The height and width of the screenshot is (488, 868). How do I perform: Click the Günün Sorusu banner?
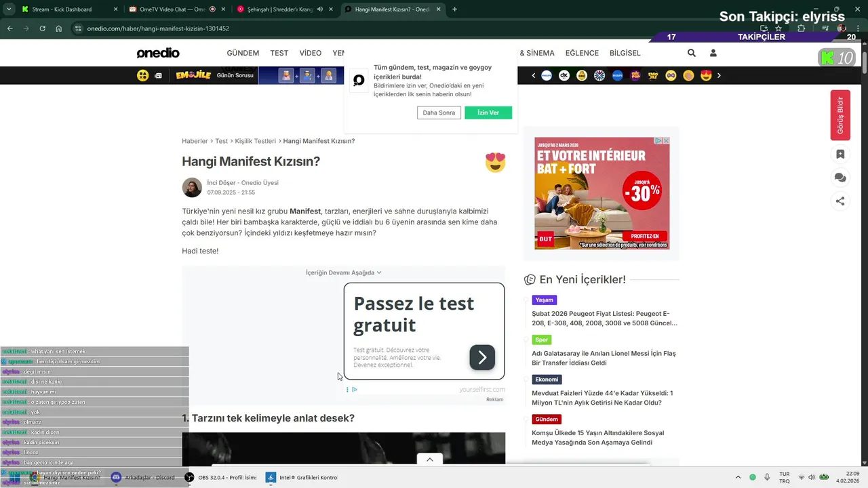click(x=235, y=75)
